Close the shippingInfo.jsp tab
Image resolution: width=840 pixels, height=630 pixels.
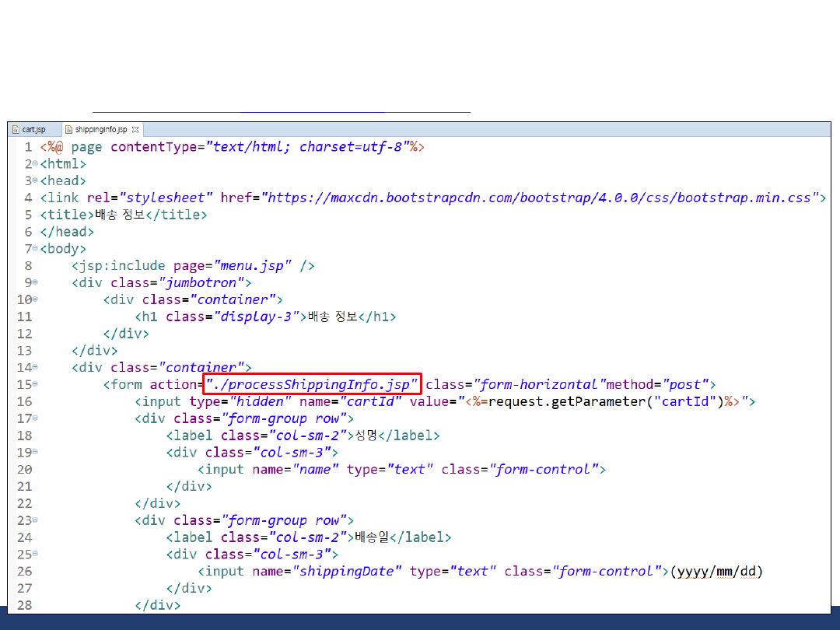click(135, 129)
